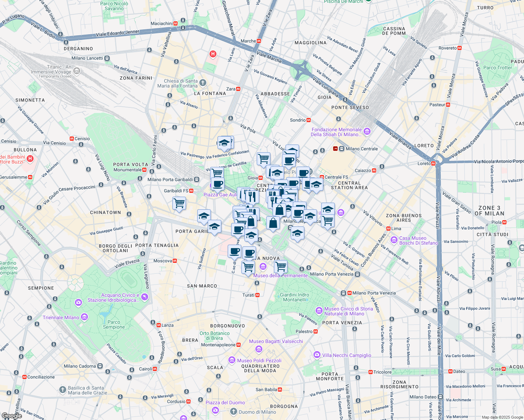The image size is (524, 420).
Task: Click the CHINATOWN neighborhood label
Action: pyautogui.click(x=105, y=212)
